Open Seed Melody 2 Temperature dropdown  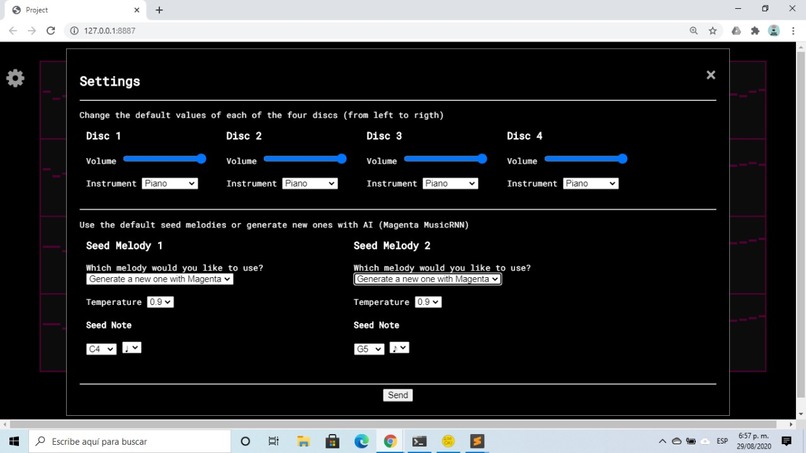[428, 302]
